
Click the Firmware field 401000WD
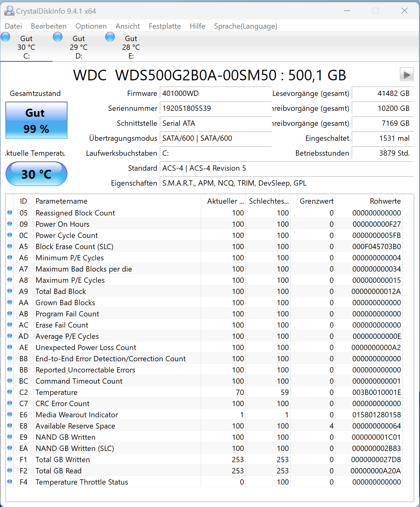[216, 93]
